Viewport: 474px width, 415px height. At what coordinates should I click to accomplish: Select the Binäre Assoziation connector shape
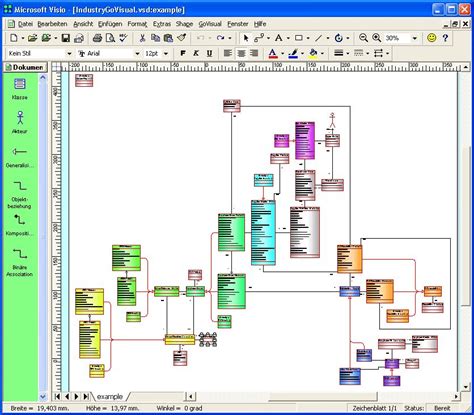point(20,262)
